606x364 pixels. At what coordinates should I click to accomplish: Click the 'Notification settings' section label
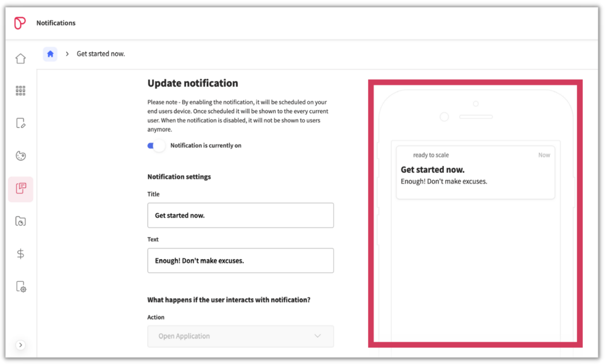179,176
